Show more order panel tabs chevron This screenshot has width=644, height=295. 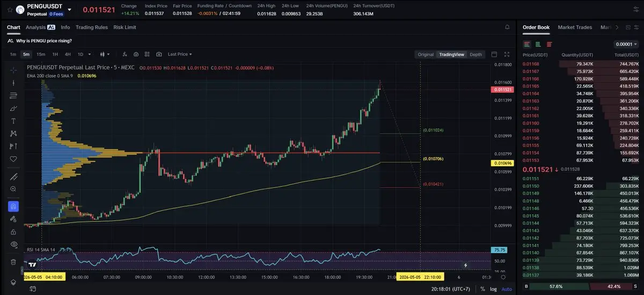617,27
